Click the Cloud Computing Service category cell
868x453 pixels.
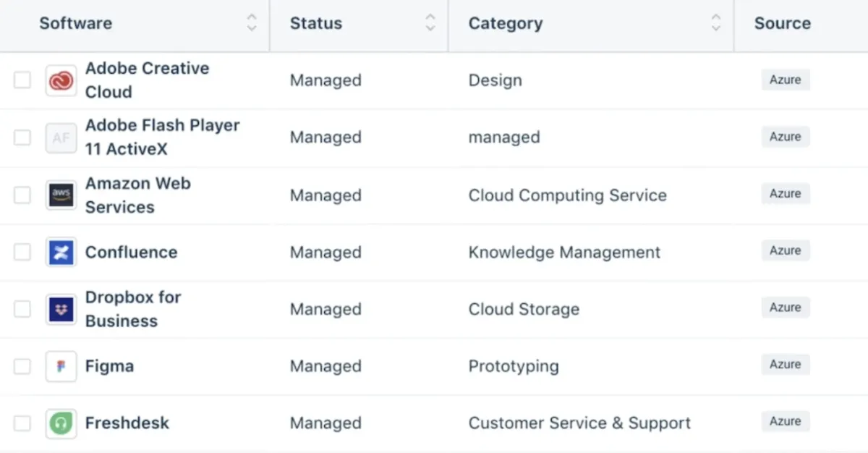(568, 195)
